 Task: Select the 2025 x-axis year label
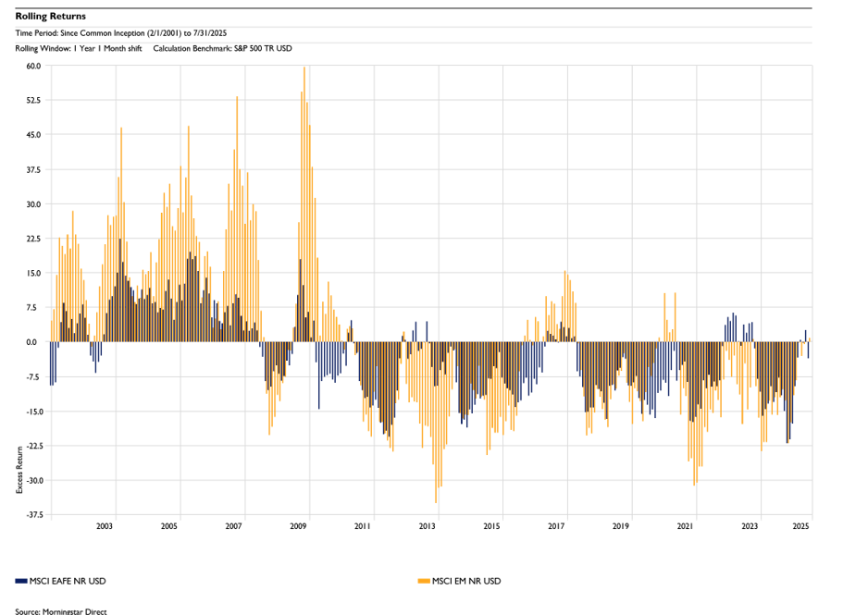[801, 526]
